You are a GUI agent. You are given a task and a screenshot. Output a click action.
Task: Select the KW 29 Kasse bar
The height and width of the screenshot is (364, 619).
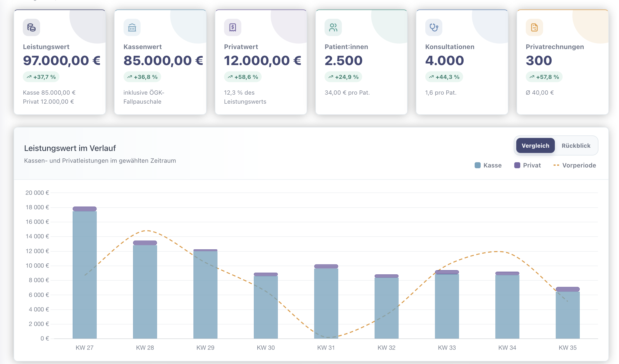click(x=205, y=295)
